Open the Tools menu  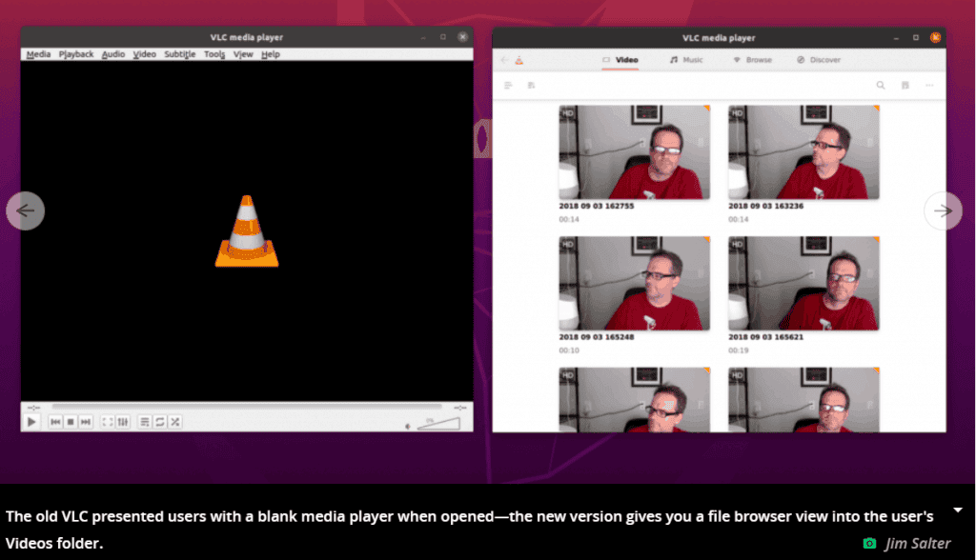coord(214,54)
